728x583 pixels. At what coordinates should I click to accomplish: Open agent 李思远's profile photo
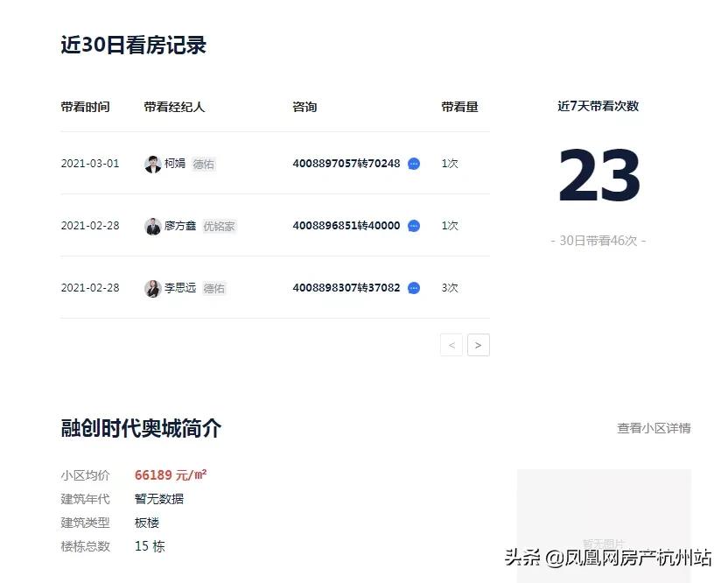click(155, 287)
